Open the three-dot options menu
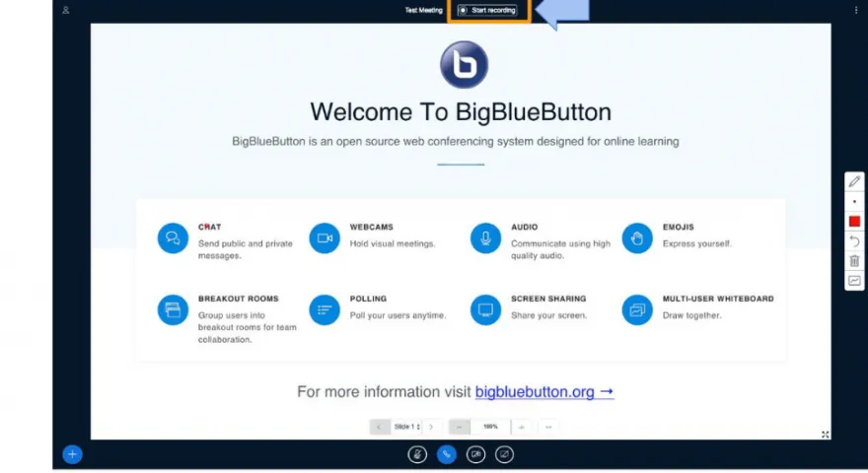This screenshot has width=868, height=473. [856, 10]
